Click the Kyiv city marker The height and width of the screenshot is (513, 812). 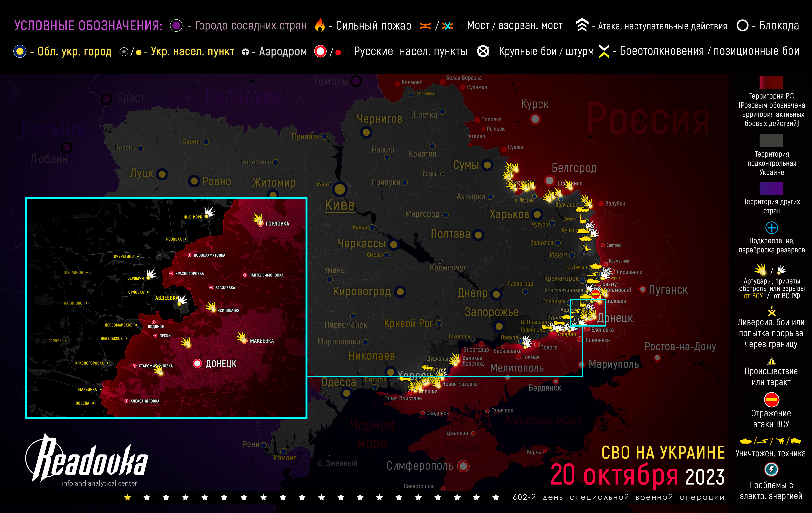(340, 189)
